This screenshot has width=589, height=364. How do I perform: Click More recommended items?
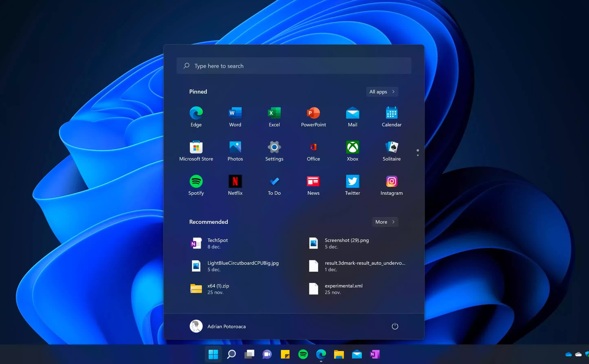pos(384,222)
